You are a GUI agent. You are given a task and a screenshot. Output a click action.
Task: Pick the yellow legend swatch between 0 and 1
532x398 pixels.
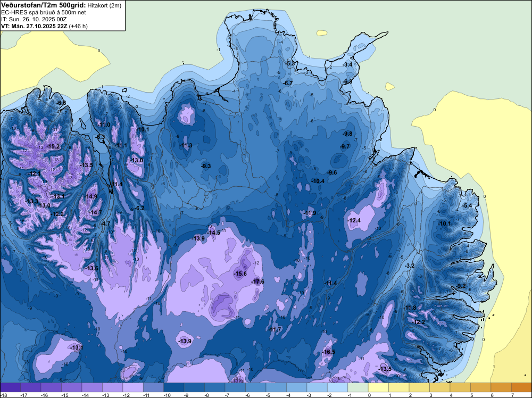click(x=378, y=387)
